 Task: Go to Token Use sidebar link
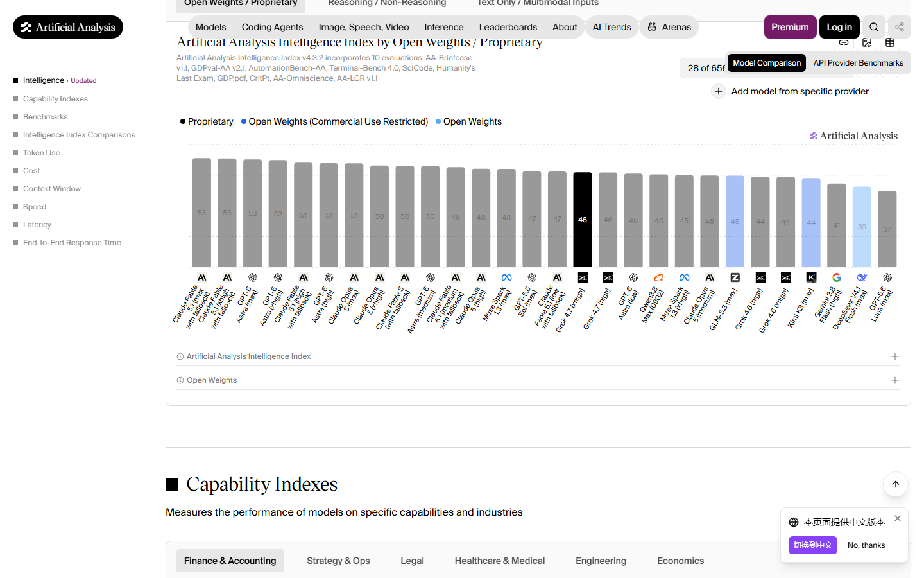[41, 153]
